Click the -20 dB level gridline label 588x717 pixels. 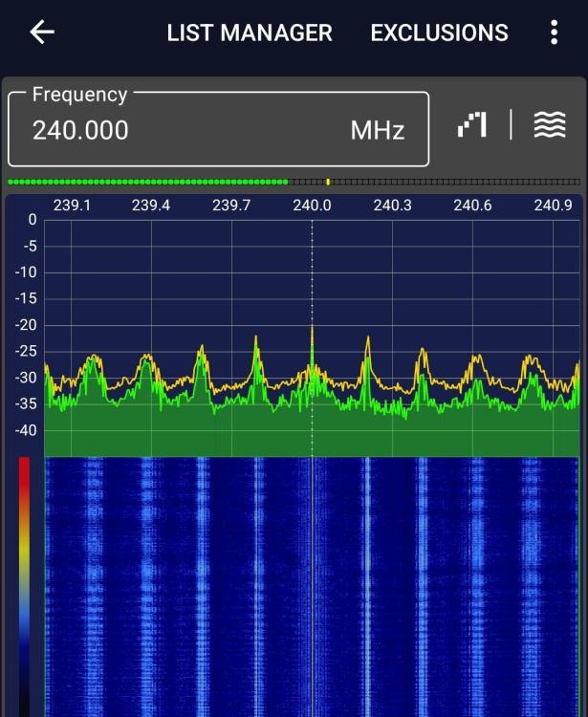tap(26, 325)
